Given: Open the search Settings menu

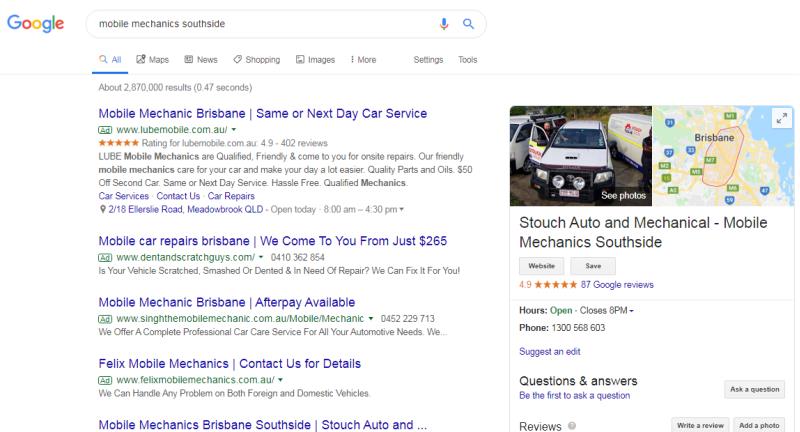Looking at the screenshot, I should point(428,60).
